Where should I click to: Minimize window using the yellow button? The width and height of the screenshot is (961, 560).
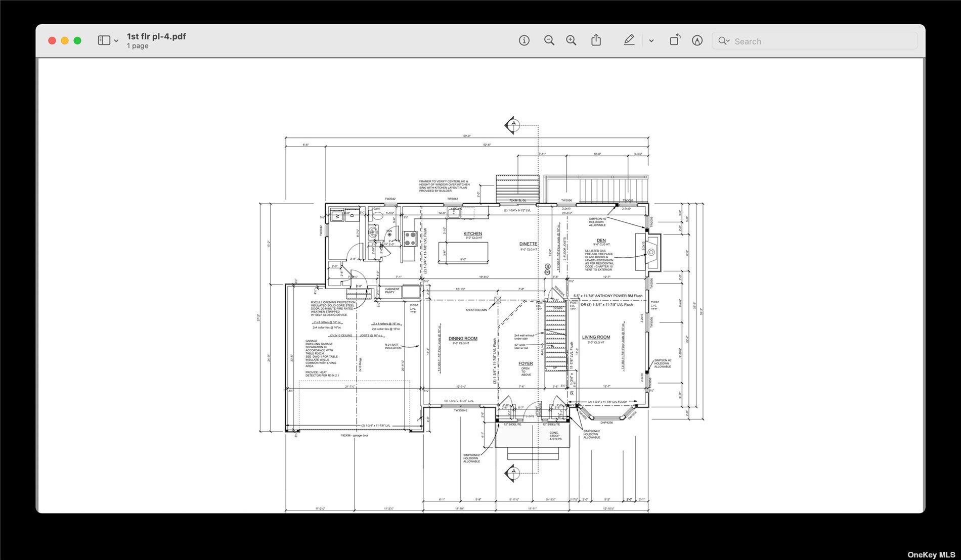click(x=65, y=40)
